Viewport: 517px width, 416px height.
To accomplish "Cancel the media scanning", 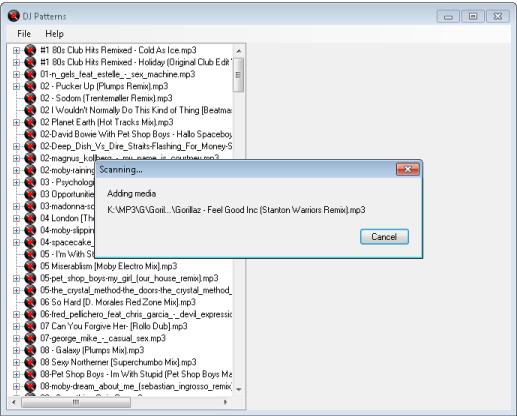I will [x=384, y=237].
